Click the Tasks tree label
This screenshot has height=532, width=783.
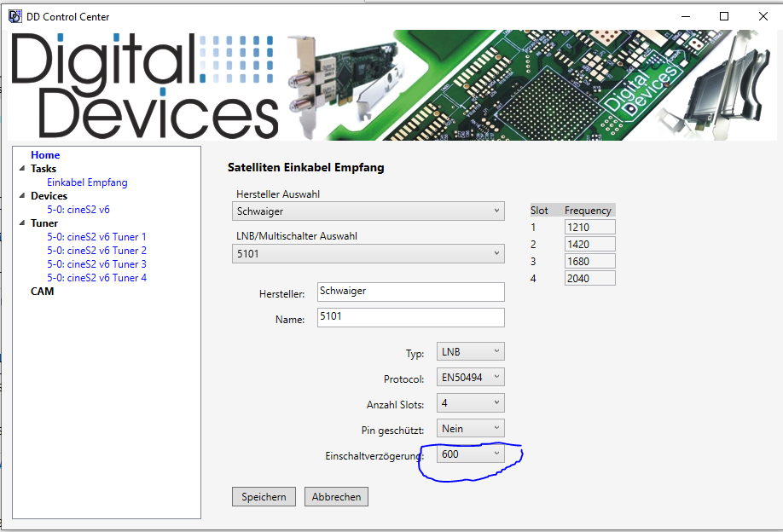click(43, 169)
